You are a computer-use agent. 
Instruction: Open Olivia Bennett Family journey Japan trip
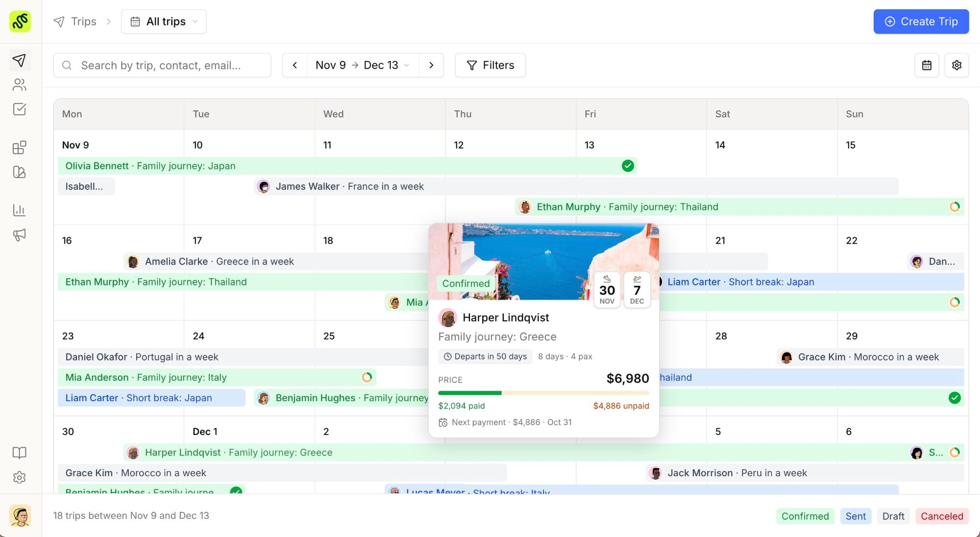(x=347, y=166)
